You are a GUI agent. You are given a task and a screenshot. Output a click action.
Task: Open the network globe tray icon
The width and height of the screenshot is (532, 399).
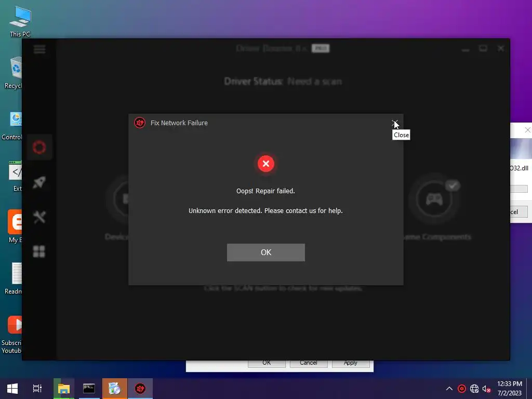[474, 389]
